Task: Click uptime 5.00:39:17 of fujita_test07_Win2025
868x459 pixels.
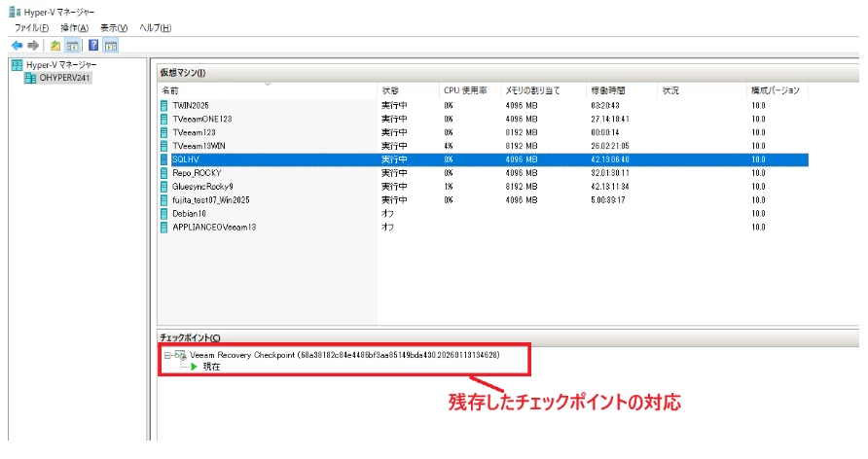Action: pos(608,200)
